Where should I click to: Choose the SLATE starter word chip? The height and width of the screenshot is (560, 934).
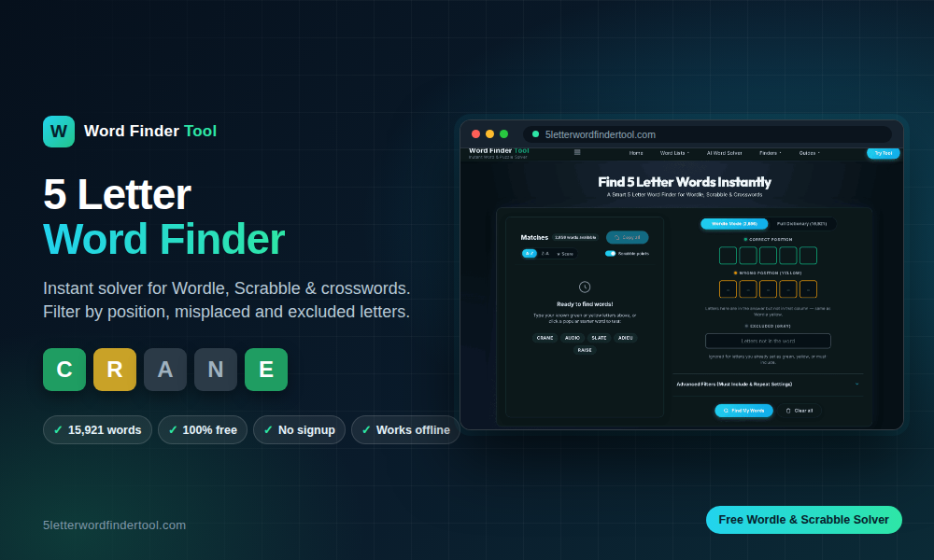[x=600, y=338]
